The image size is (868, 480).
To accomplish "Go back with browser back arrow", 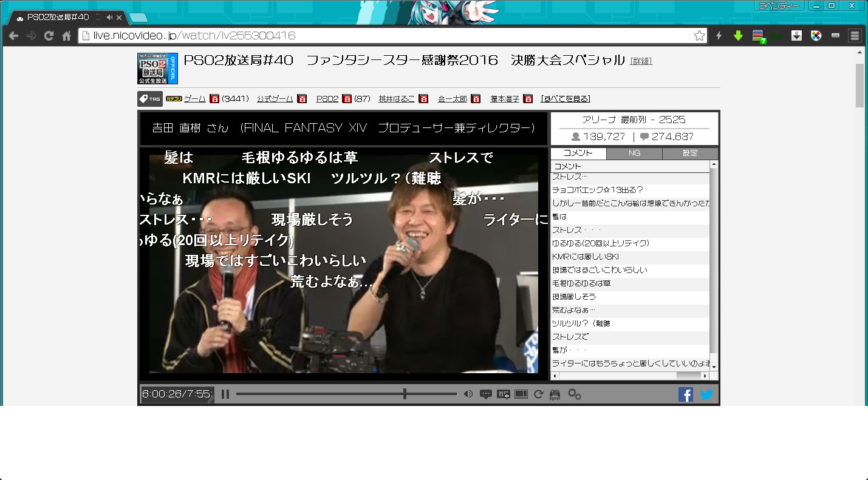I will [x=13, y=36].
